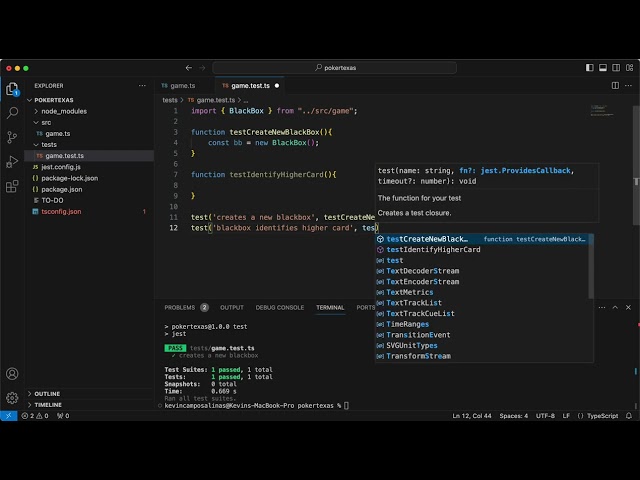Open the TO-DO file
The image size is (640, 480).
pos(52,200)
